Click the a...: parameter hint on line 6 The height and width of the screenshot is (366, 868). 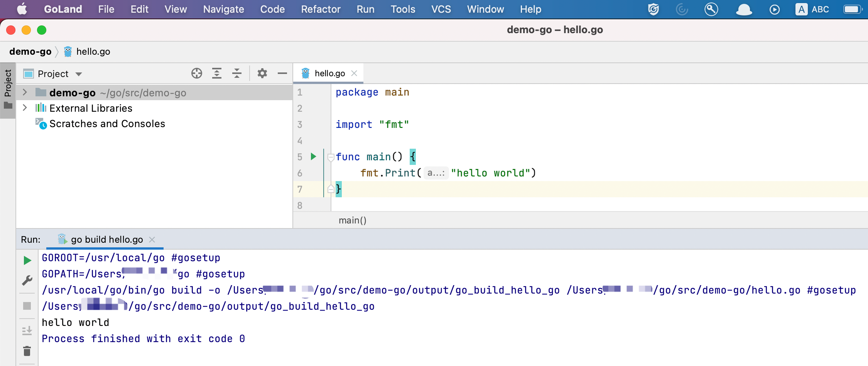(x=436, y=173)
